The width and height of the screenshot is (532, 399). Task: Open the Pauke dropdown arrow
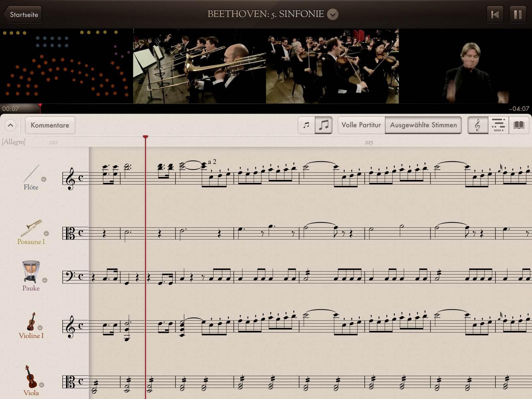[x=45, y=280]
